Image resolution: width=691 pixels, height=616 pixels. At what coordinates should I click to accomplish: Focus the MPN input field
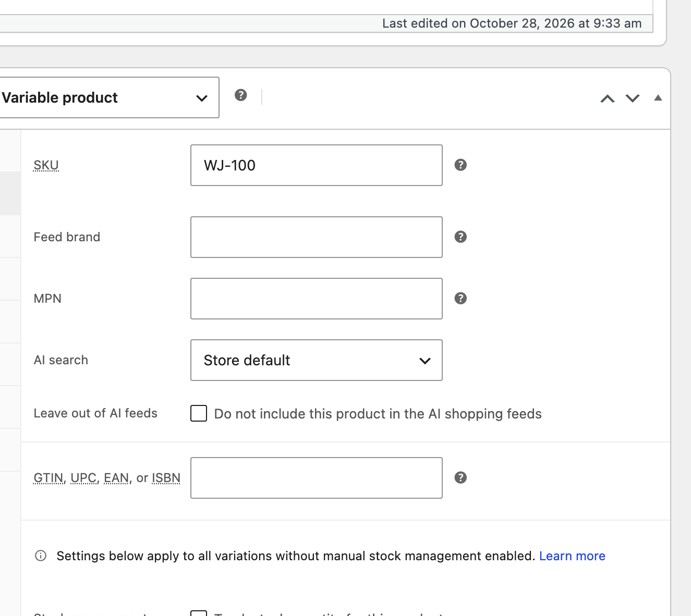coord(317,299)
